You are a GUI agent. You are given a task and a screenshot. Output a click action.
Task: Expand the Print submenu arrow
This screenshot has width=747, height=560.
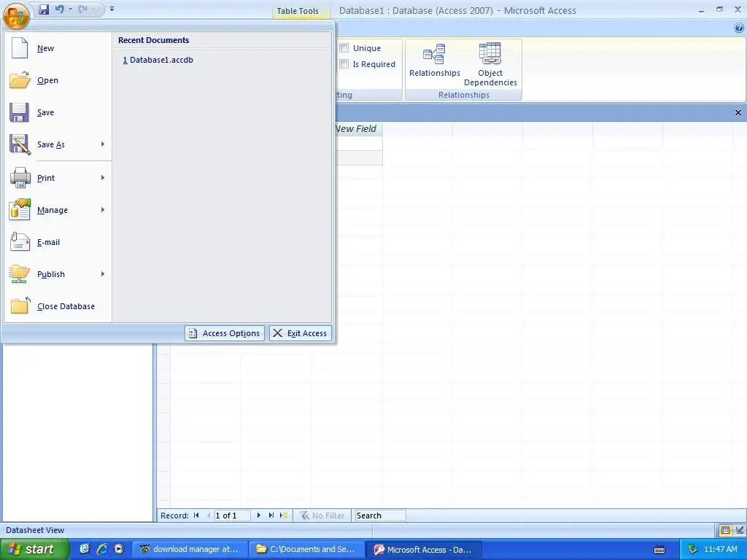[x=103, y=178]
